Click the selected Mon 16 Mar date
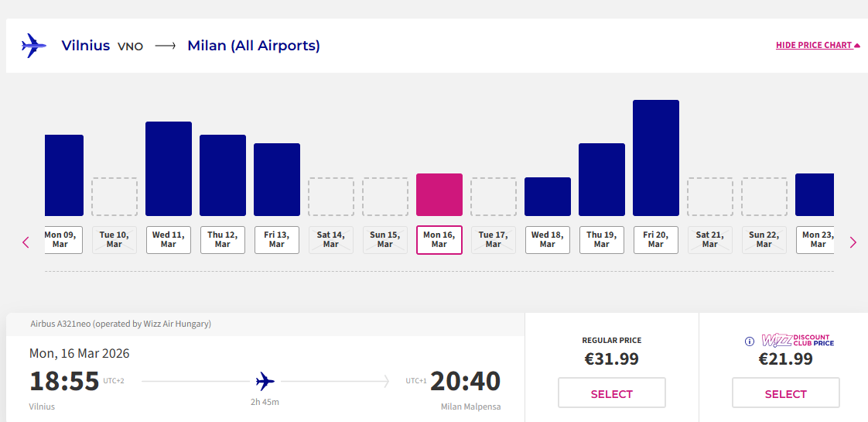 coord(439,239)
